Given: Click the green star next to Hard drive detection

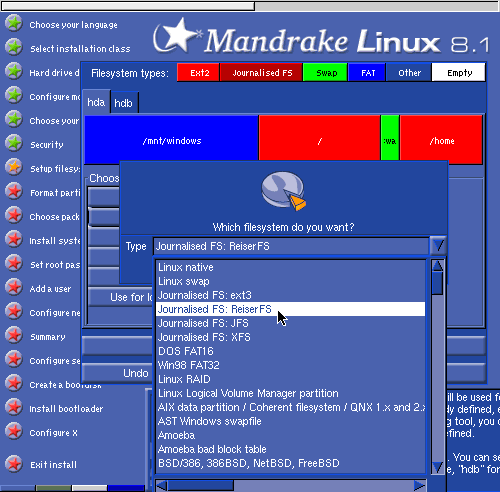Looking at the screenshot, I should [14, 71].
